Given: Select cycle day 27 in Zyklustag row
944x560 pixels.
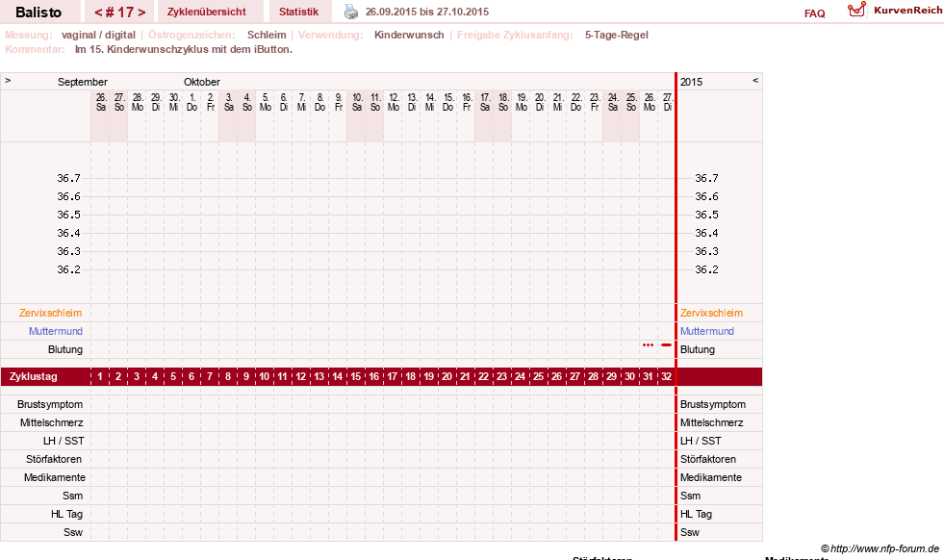Looking at the screenshot, I should click(x=574, y=376).
